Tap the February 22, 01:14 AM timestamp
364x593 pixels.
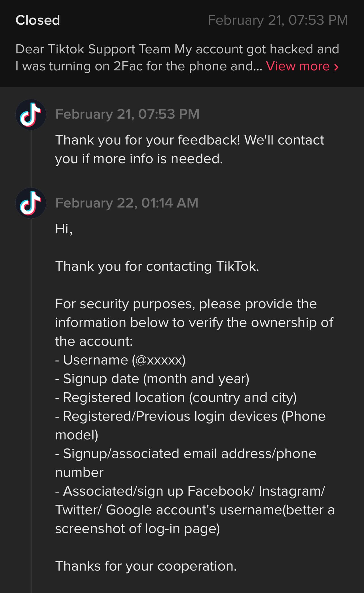click(127, 203)
